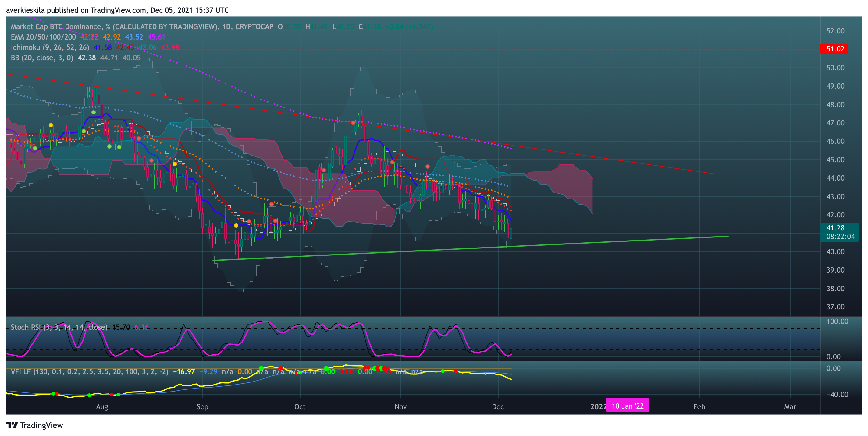Select the Stoch RSI indicator legend
The image size is (868, 436).
59,327
